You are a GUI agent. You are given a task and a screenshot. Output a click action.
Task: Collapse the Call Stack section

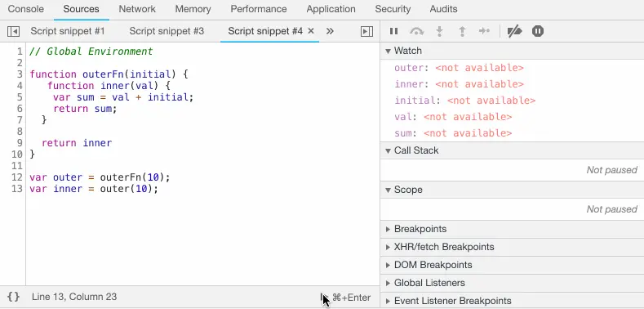(512, 150)
